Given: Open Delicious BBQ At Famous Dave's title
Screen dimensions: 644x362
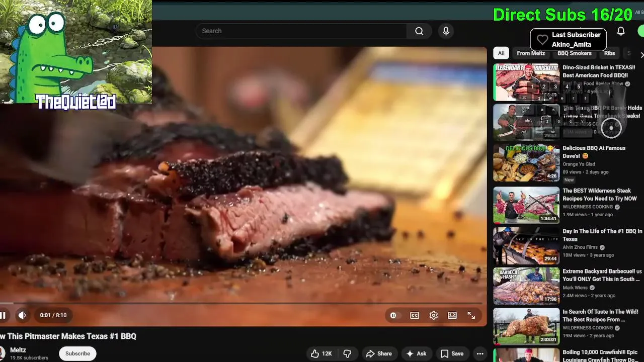Looking at the screenshot, I should click(x=594, y=152).
